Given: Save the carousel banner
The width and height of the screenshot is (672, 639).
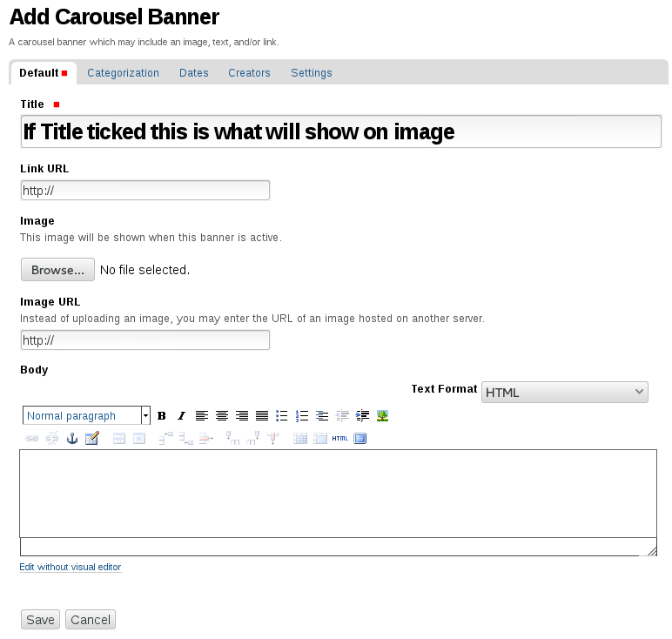Looking at the screenshot, I should click(40, 620).
